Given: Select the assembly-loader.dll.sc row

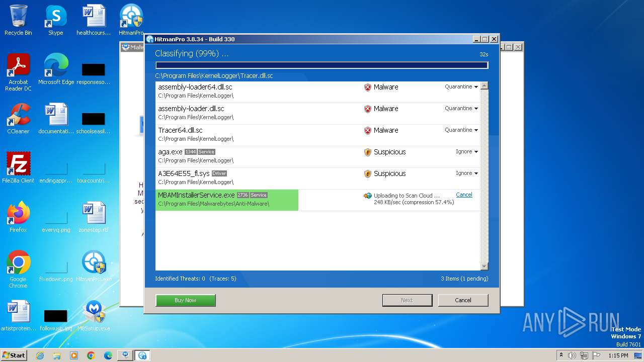Looking at the screenshot, I should [318, 114].
